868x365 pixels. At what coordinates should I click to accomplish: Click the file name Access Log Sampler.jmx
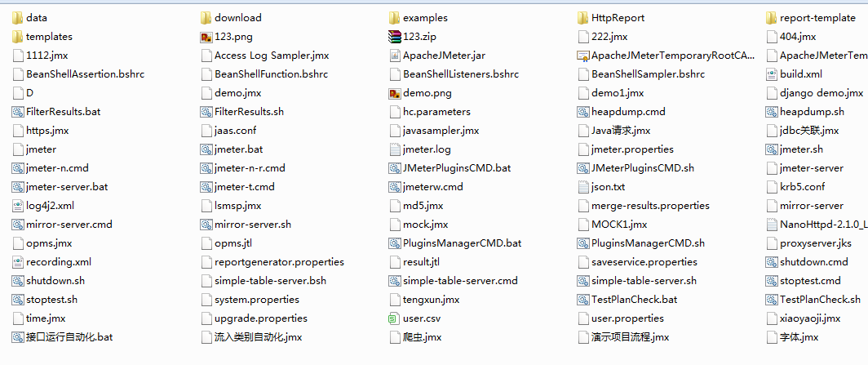coord(272,56)
